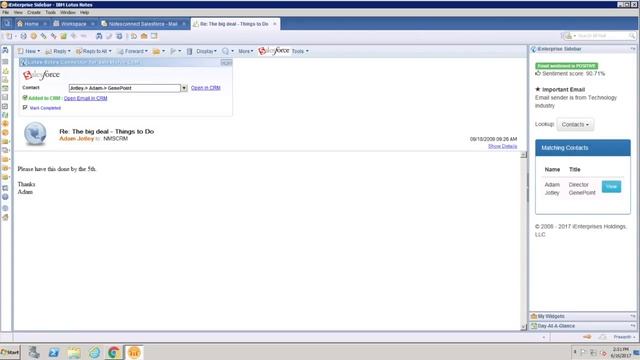Click the Windows Start button
The width and height of the screenshot is (640, 360).
point(10,352)
